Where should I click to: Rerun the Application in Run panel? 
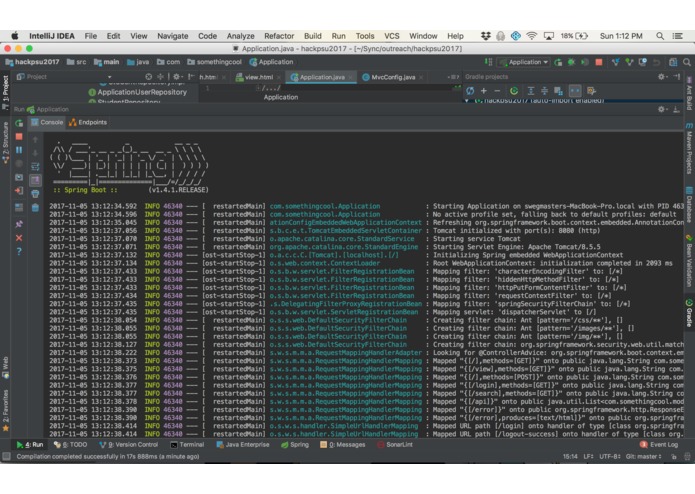point(19,123)
